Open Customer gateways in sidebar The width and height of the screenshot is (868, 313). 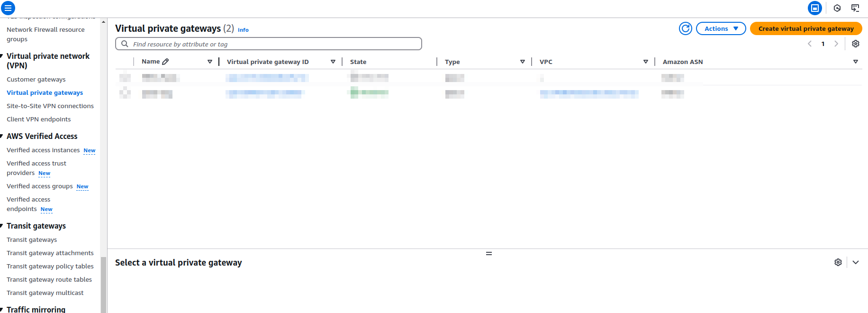click(36, 80)
